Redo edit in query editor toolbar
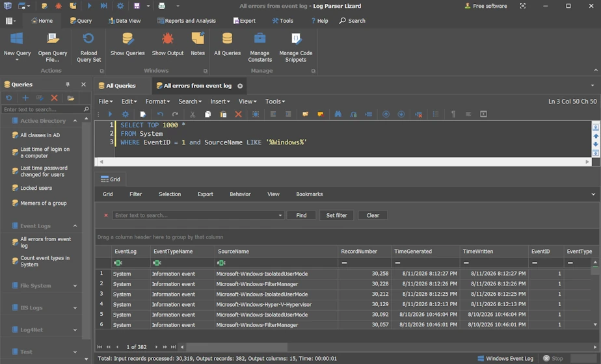The height and width of the screenshot is (364, 601). click(x=175, y=114)
